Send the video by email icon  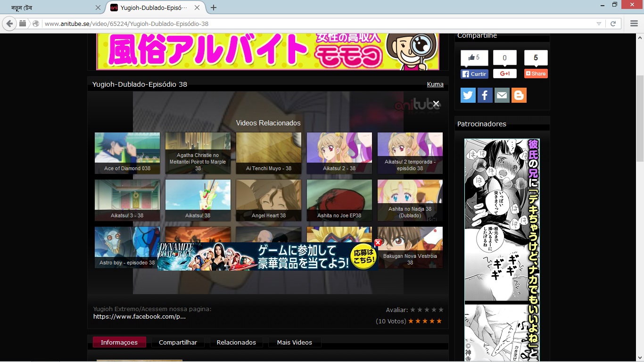click(502, 95)
